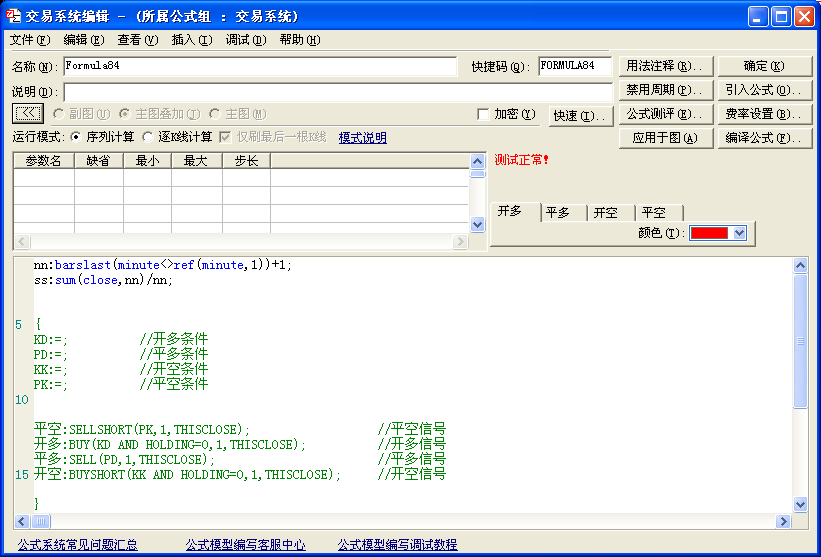
Task: Switch to the 开空 tab
Action: tap(611, 213)
